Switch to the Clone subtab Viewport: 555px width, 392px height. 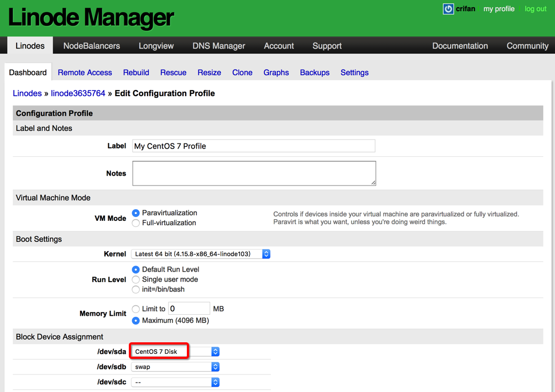click(242, 72)
